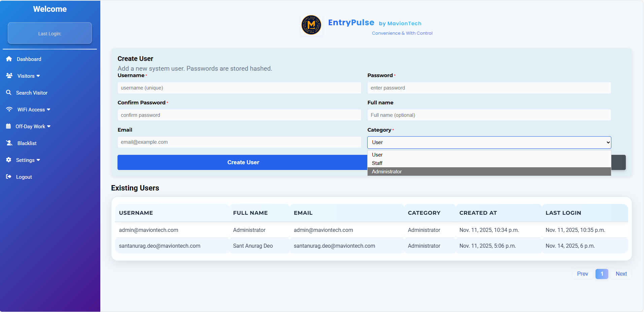Choose Staff from the category list
This screenshot has height=312, width=644.
(x=377, y=163)
